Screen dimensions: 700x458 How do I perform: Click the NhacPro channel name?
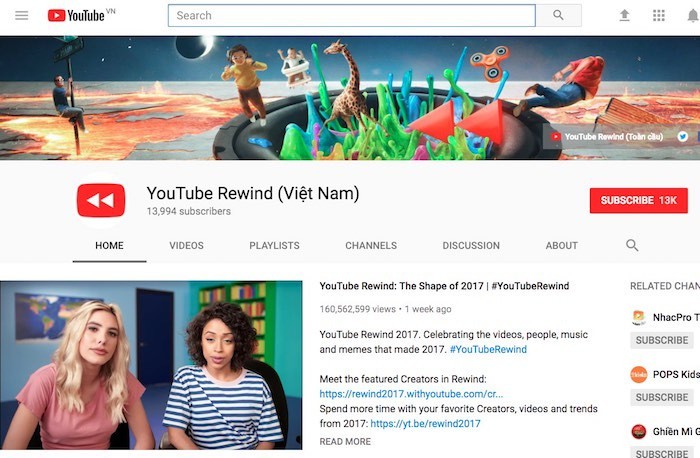click(x=676, y=317)
